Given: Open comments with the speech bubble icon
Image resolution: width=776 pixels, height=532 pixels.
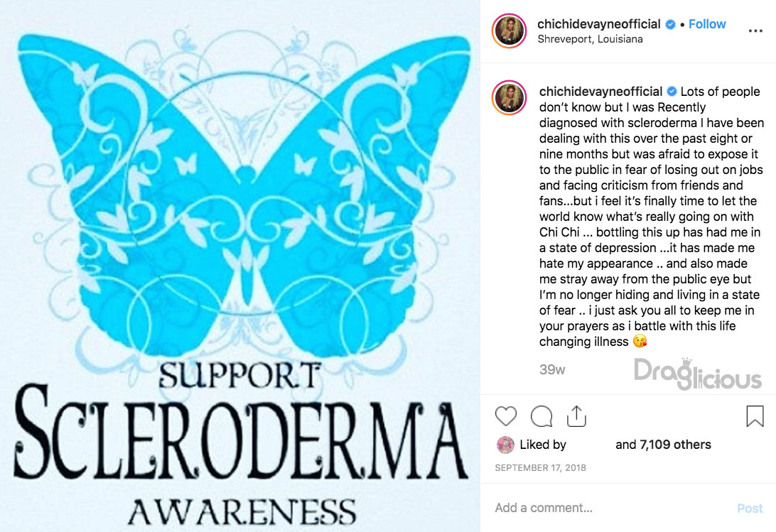Looking at the screenshot, I should tap(541, 416).
